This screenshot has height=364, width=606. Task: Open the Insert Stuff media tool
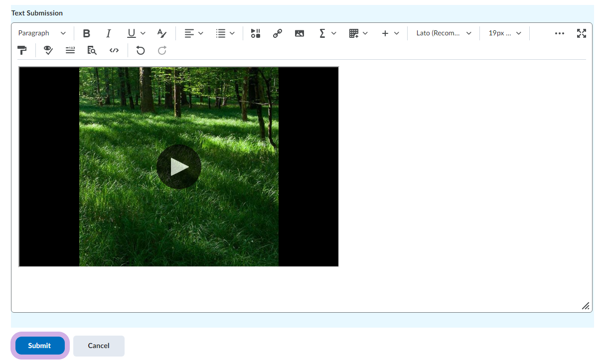(256, 33)
